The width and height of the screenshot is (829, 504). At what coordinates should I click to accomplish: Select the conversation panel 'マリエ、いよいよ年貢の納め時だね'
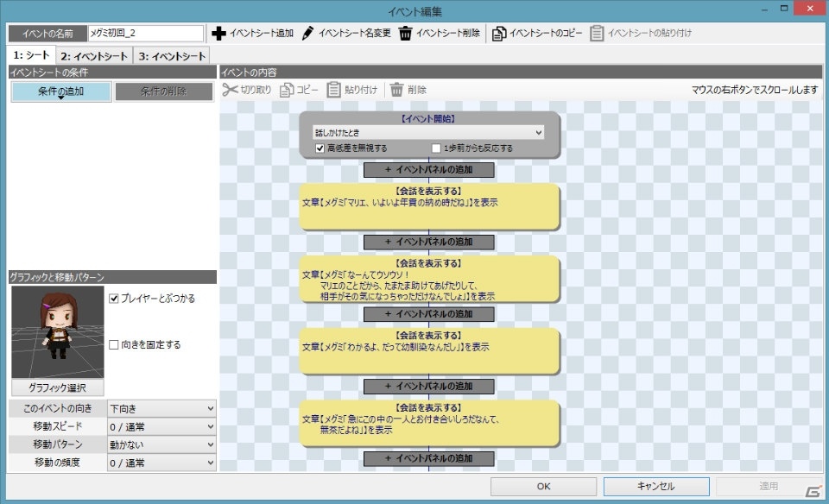pos(429,206)
